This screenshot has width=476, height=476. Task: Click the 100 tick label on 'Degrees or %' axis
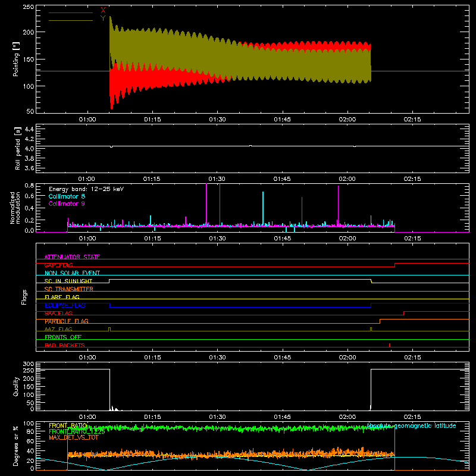[29, 423]
